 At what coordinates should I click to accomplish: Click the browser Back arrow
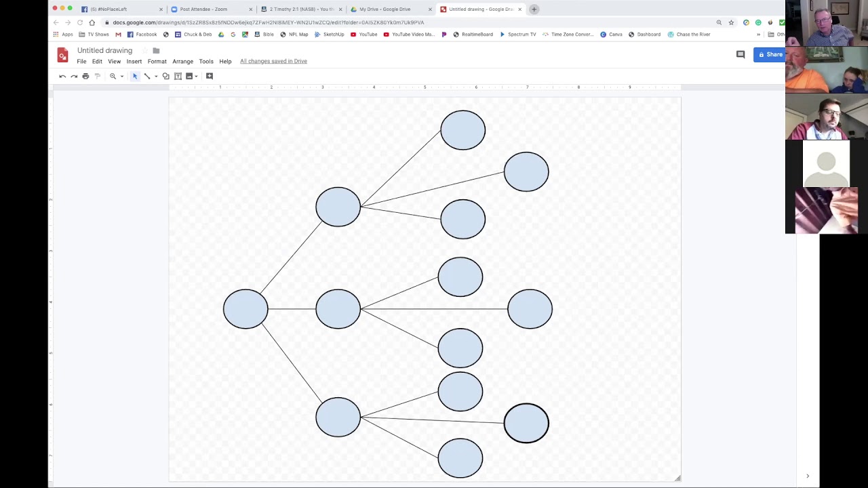56,22
